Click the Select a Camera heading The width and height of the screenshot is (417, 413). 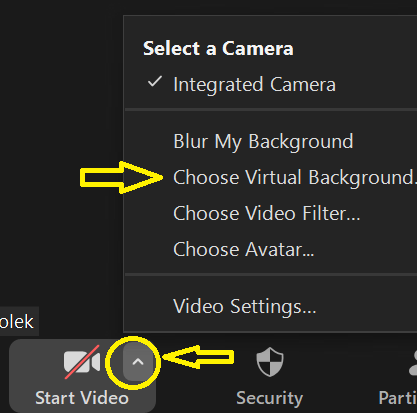tap(218, 49)
